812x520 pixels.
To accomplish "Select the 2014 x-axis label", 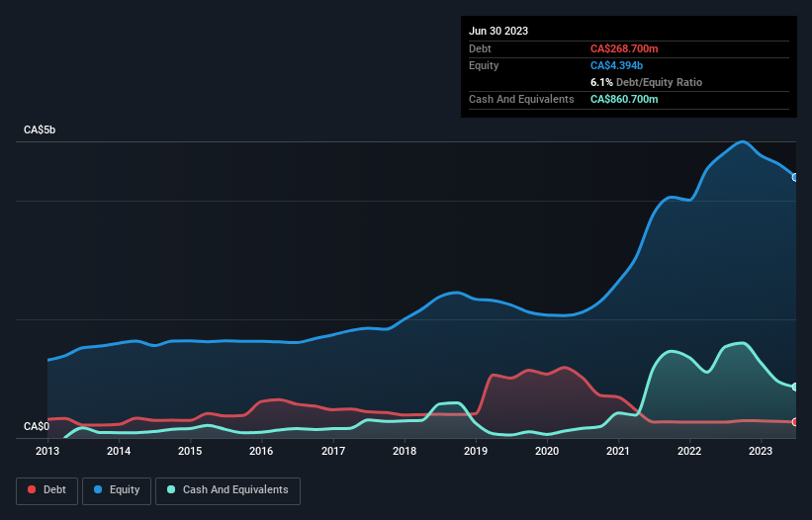I will click(119, 451).
